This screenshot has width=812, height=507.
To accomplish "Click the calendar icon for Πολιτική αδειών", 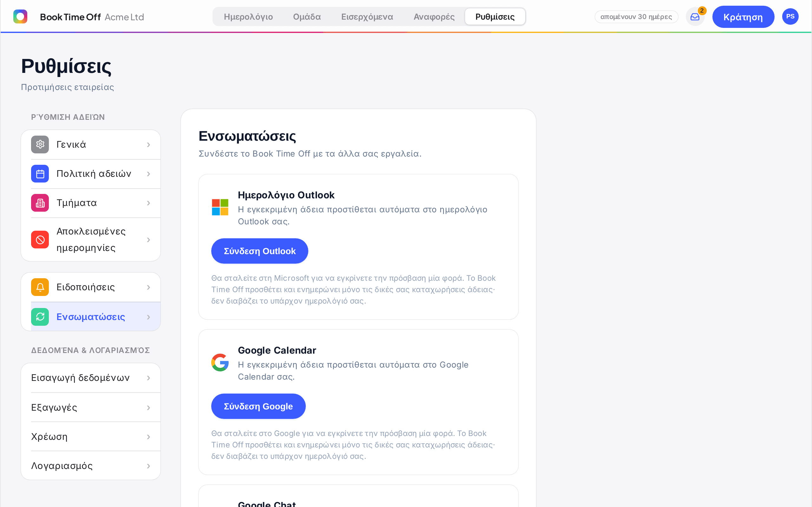I will [x=40, y=174].
